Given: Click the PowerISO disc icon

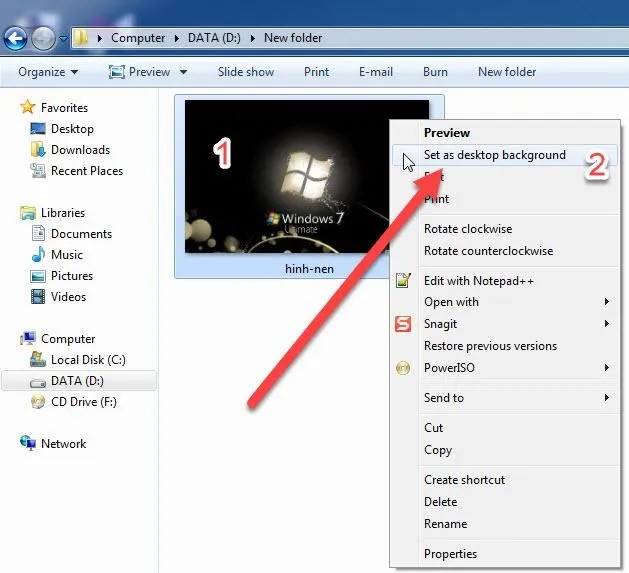Looking at the screenshot, I should pos(403,368).
